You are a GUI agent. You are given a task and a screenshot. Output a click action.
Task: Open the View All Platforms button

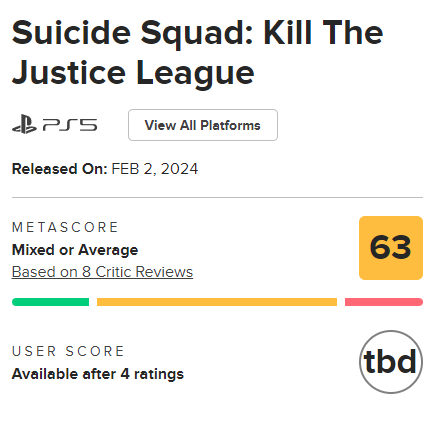(203, 125)
